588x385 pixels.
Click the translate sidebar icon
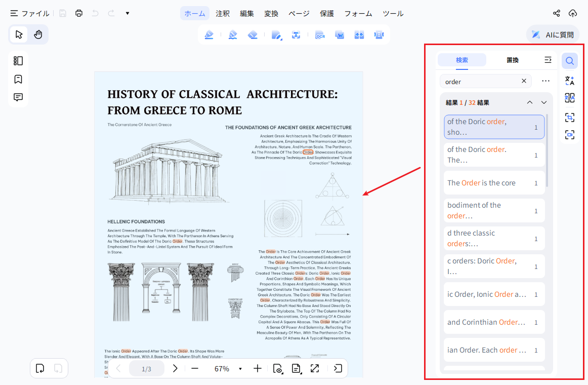pos(570,81)
